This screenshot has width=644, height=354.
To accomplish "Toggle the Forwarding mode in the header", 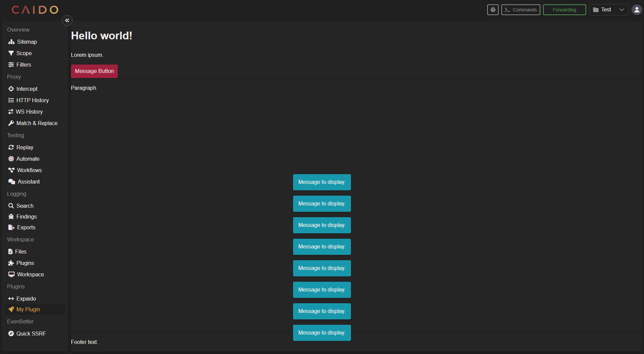I will (x=564, y=9).
